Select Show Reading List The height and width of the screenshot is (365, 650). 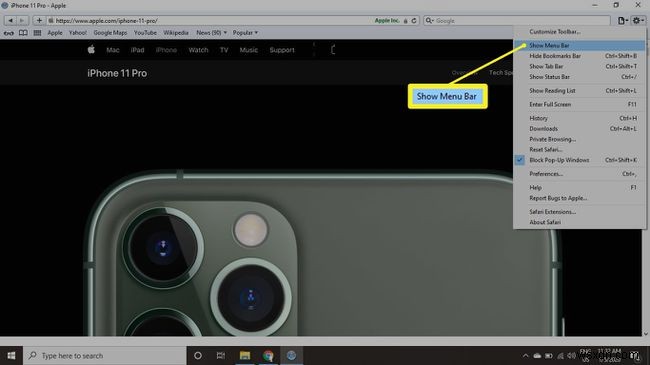click(x=580, y=90)
